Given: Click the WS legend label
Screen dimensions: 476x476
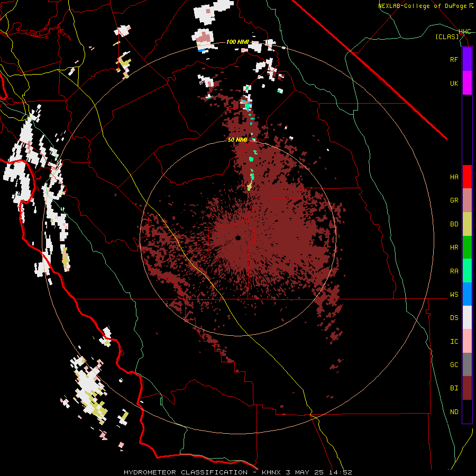Looking at the screenshot, I should pos(454,295).
